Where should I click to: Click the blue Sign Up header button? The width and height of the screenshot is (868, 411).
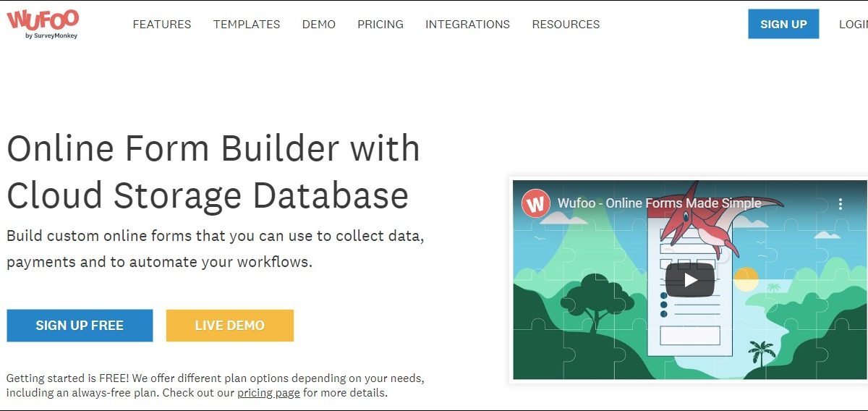pos(783,24)
